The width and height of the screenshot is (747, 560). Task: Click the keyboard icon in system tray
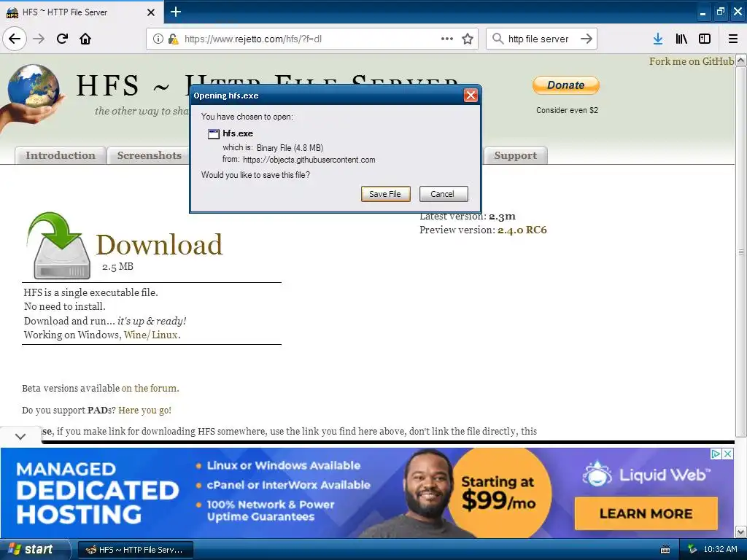click(665, 550)
